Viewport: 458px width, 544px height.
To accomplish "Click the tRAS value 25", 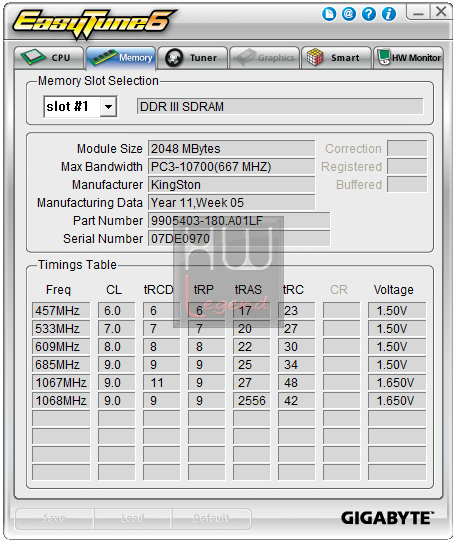I will coord(252,365).
